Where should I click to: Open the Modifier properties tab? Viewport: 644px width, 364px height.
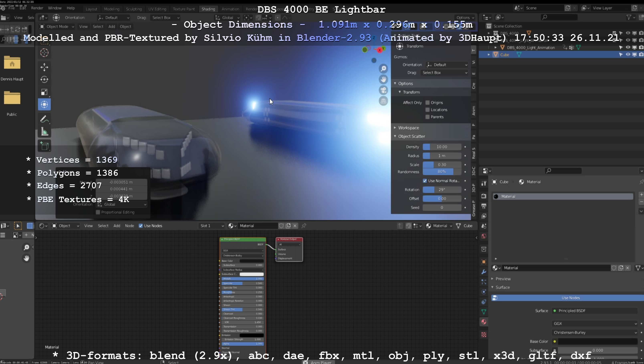pyautogui.click(x=484, y=272)
